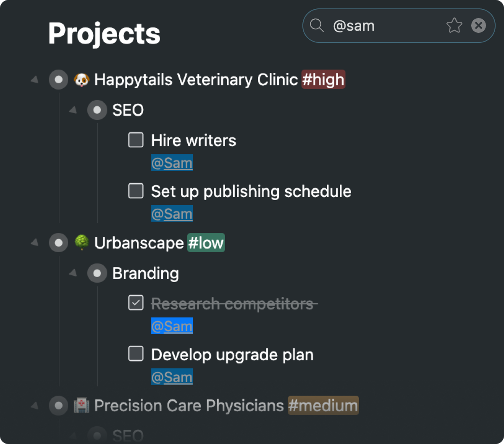Uncheck the completed Research competitors task
The width and height of the screenshot is (504, 444).
[136, 303]
